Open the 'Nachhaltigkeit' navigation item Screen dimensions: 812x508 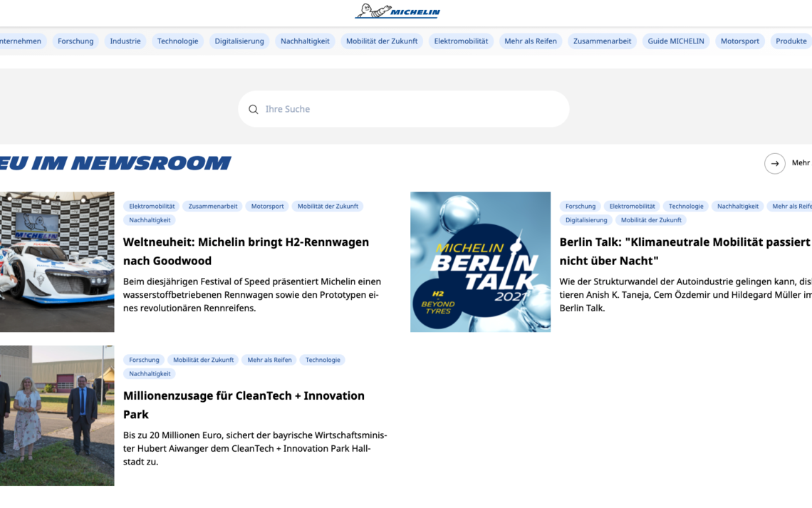click(x=305, y=41)
